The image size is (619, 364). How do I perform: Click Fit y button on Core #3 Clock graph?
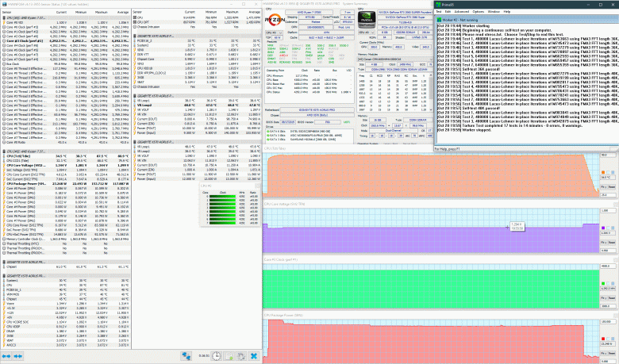point(604,298)
